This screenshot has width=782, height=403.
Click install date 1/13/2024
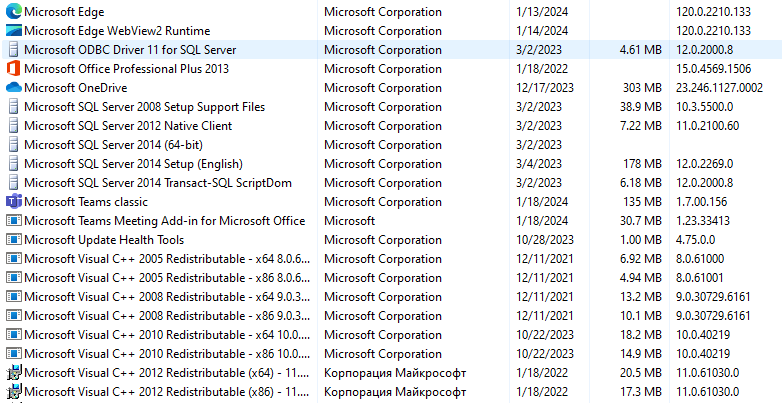click(542, 11)
